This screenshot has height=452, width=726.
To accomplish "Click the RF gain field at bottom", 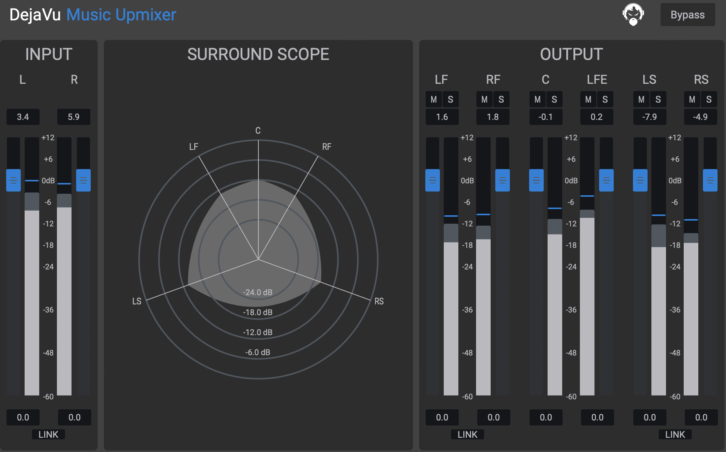I will (x=494, y=417).
